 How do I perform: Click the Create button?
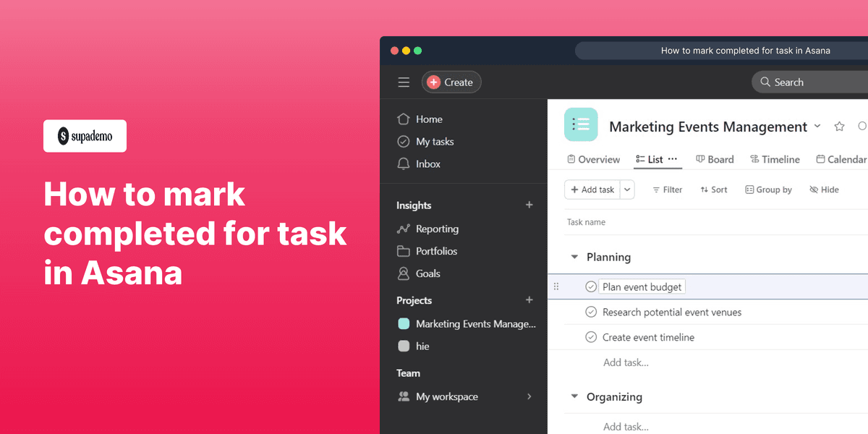pos(451,82)
